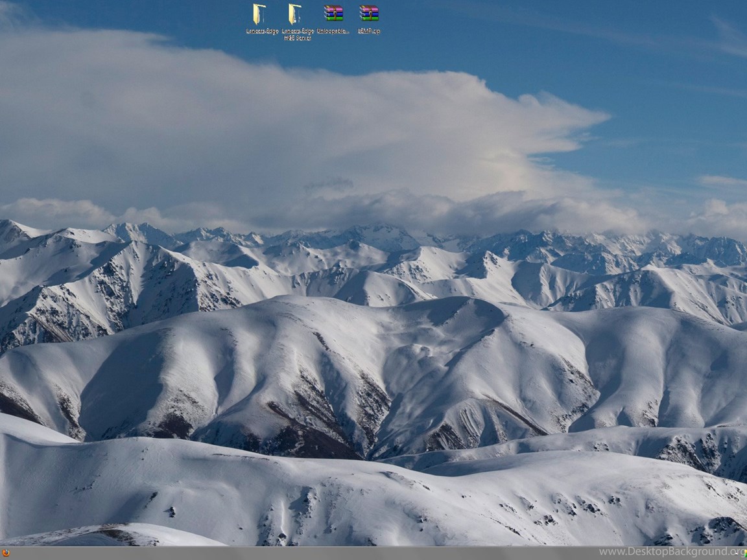Click the 'Lancers Edge' folder name label
The width and height of the screenshot is (747, 560).
pyautogui.click(x=262, y=31)
